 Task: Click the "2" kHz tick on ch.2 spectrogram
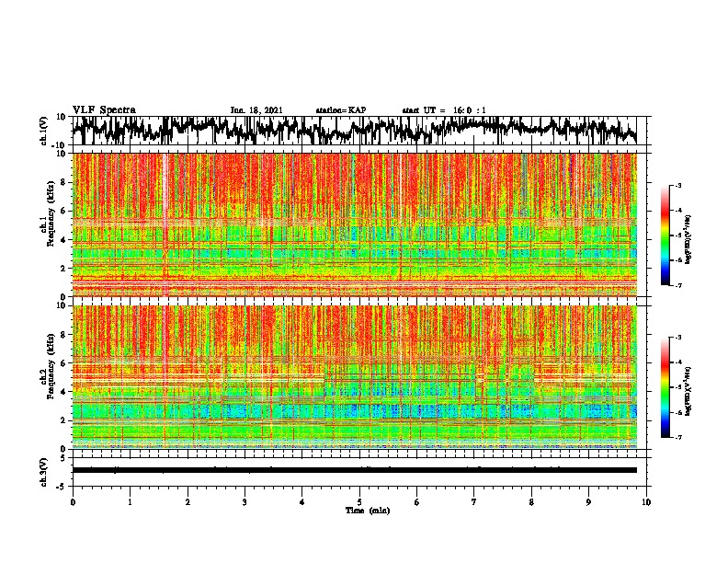(63, 420)
